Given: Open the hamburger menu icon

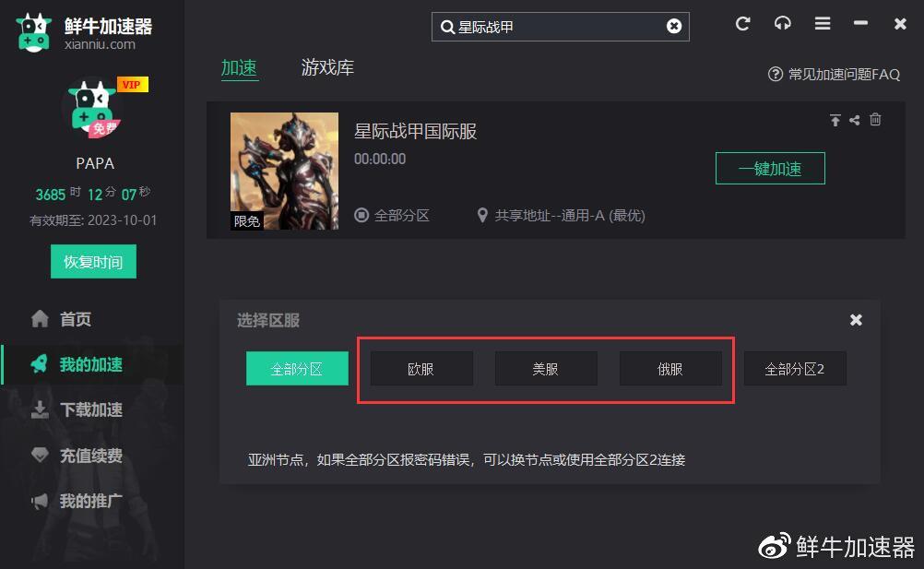Looking at the screenshot, I should (823, 24).
